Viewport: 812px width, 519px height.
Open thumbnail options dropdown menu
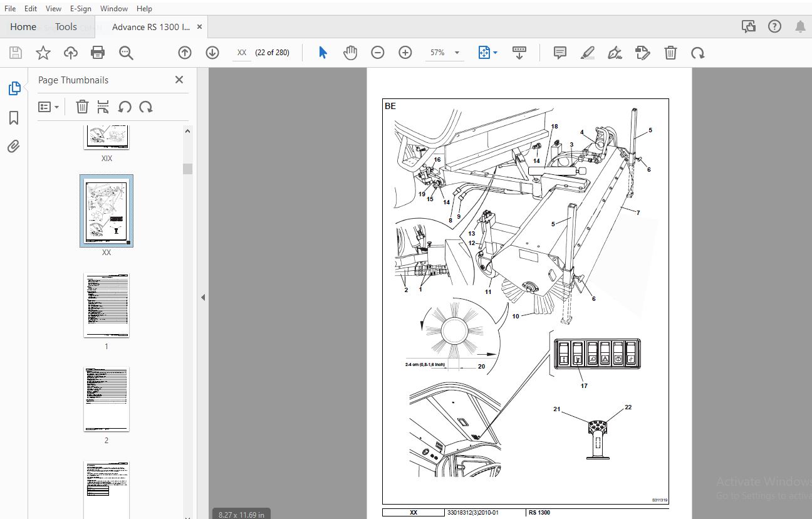pyautogui.click(x=48, y=107)
